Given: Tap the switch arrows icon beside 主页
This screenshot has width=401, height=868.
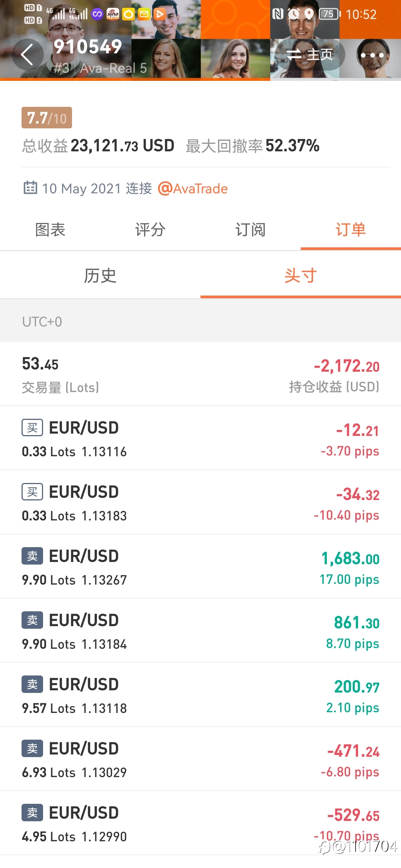Looking at the screenshot, I should (294, 55).
